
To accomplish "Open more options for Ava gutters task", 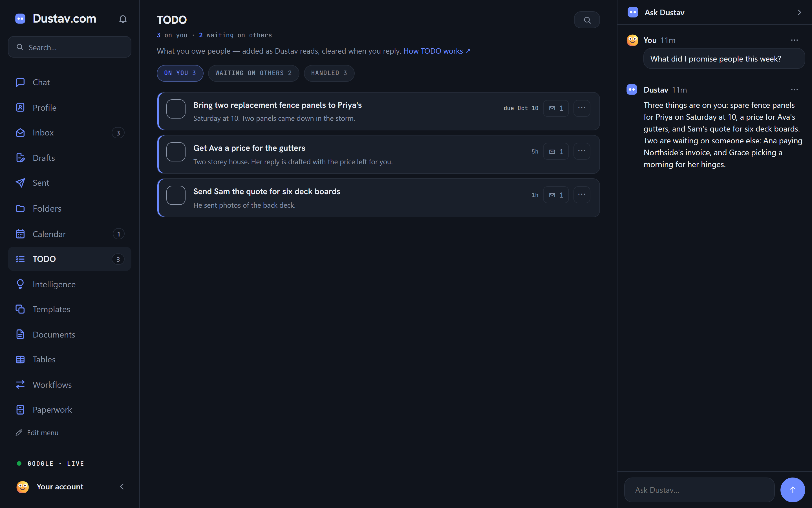I will (x=582, y=151).
